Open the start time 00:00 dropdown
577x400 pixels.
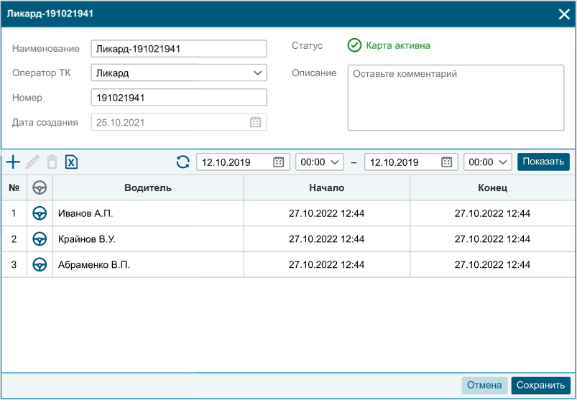tap(319, 162)
